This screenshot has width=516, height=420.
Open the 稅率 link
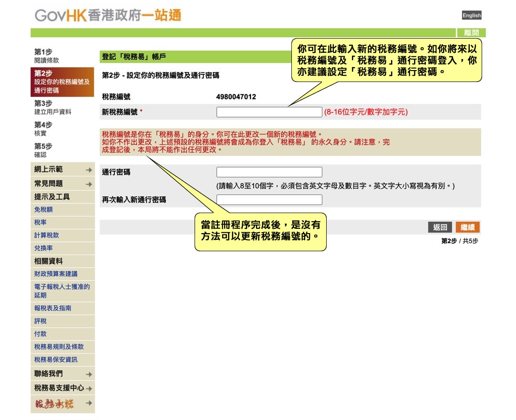coord(41,222)
